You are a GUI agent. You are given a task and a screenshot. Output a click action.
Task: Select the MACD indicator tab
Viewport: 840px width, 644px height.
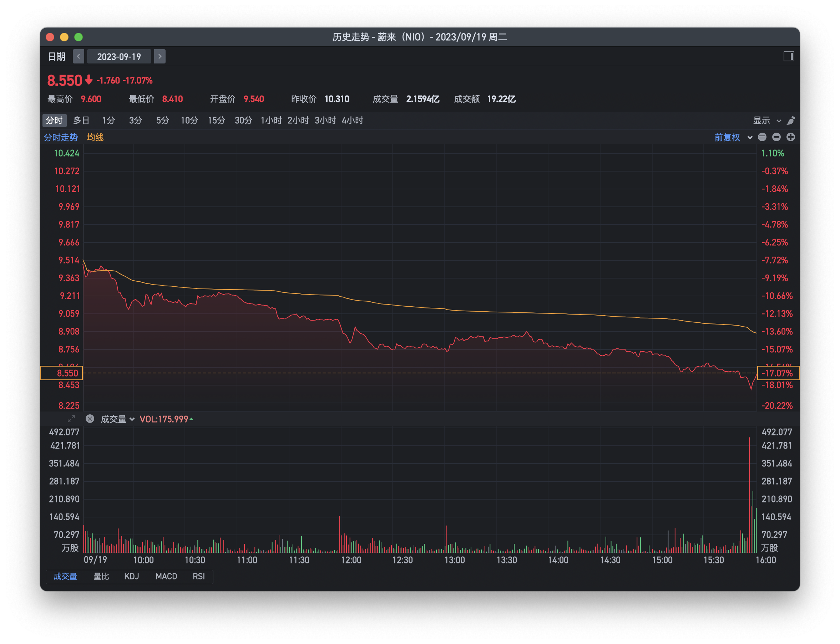click(166, 576)
